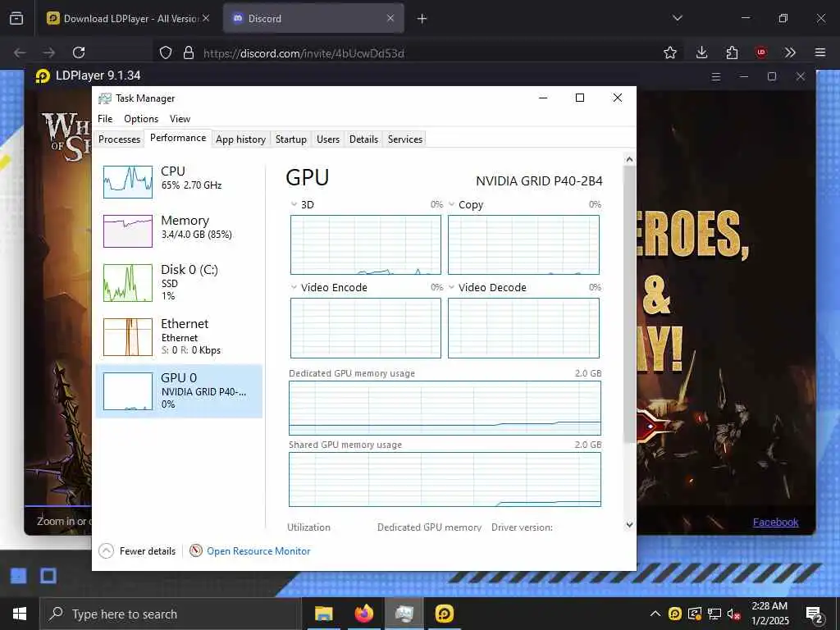Switch to the Processes tab
Image resolution: width=840 pixels, height=630 pixels.
coord(120,139)
